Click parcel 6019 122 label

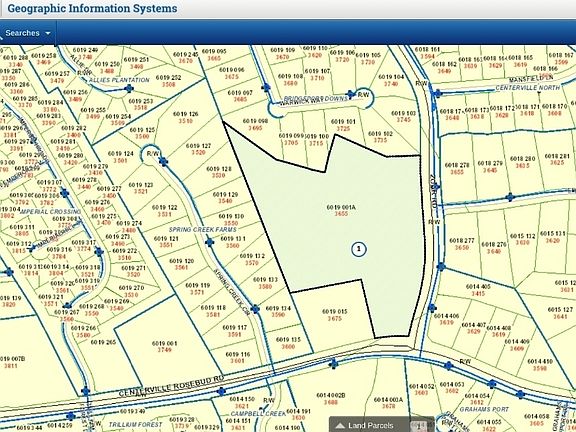(165, 210)
